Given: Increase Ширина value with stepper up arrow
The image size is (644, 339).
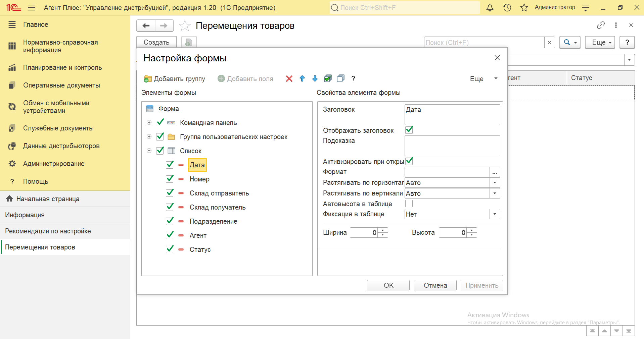Looking at the screenshot, I should [383, 230].
